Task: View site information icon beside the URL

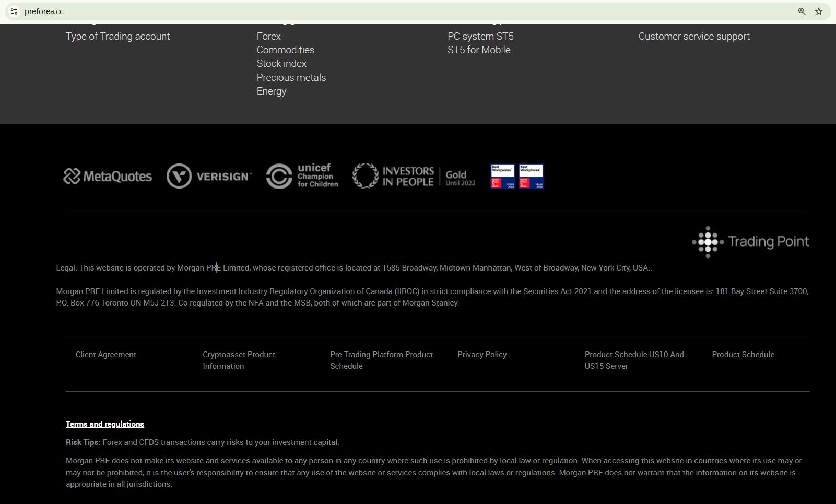Action: [x=14, y=11]
